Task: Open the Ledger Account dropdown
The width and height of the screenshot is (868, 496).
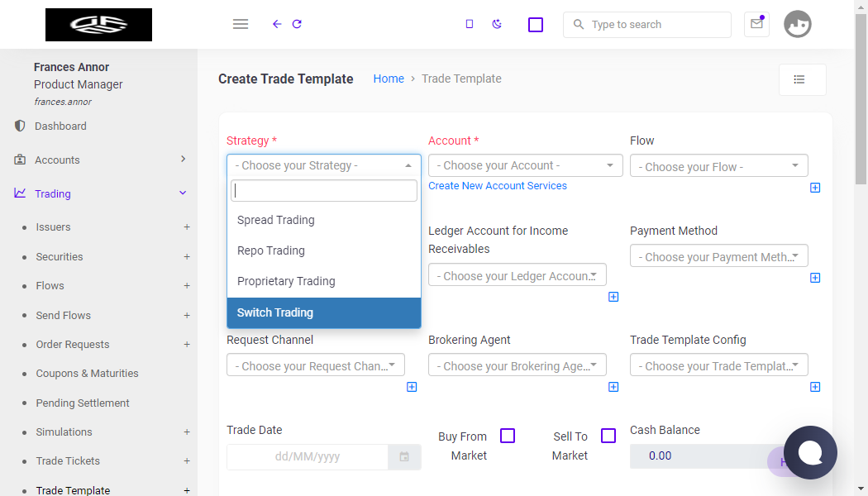Action: [x=517, y=275]
